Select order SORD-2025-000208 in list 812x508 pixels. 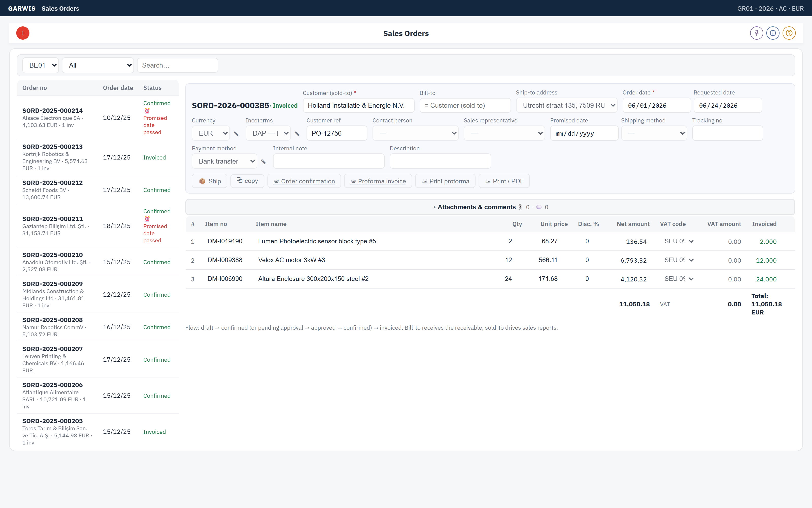coord(98,327)
